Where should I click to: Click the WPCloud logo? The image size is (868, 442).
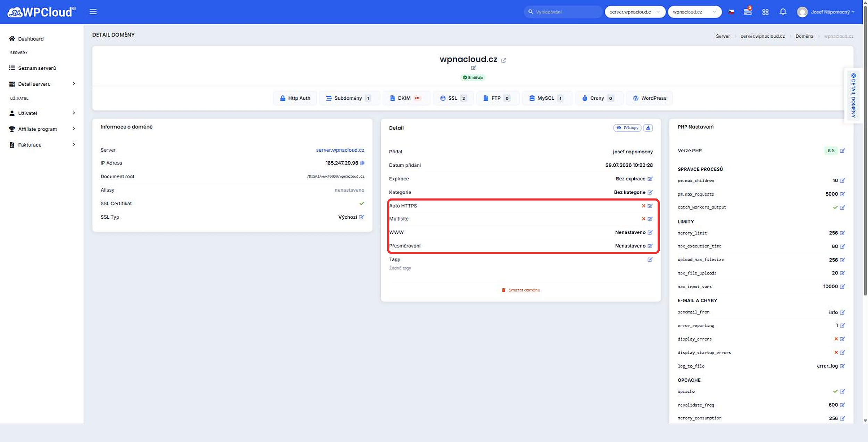pyautogui.click(x=41, y=12)
